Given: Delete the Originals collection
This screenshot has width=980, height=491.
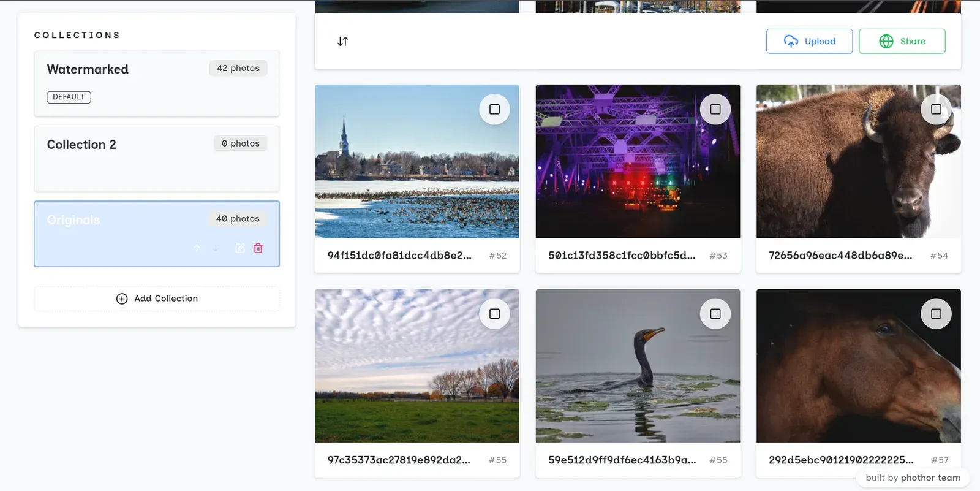Looking at the screenshot, I should click(258, 248).
